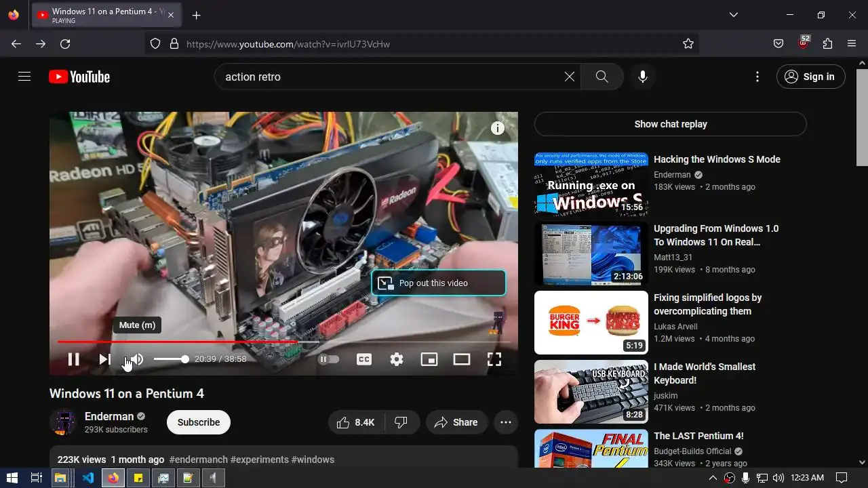868x488 pixels.
Task: Open the notification center icon
Action: 842,478
